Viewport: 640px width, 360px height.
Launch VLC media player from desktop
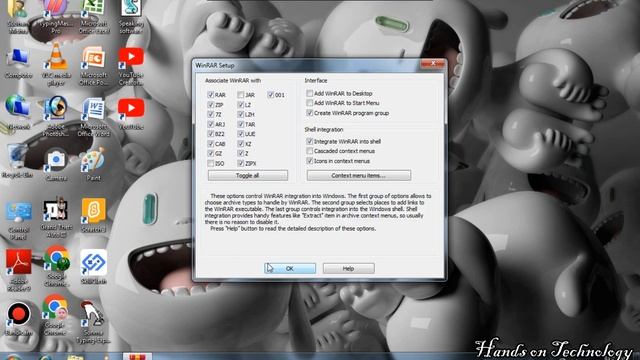[56, 65]
